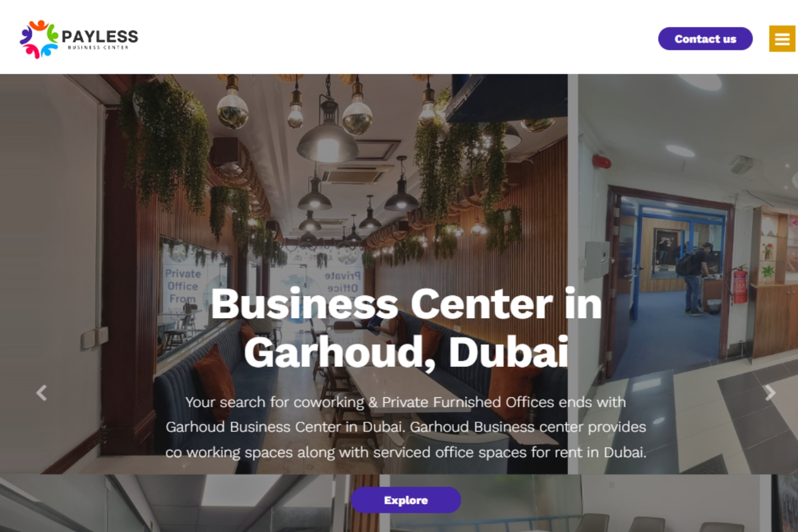Advance to next slide with right arrow
This screenshot has height=532, width=798.
770,393
